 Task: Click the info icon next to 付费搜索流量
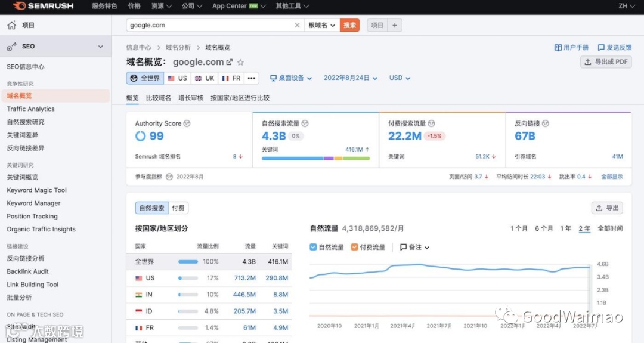[431, 123]
